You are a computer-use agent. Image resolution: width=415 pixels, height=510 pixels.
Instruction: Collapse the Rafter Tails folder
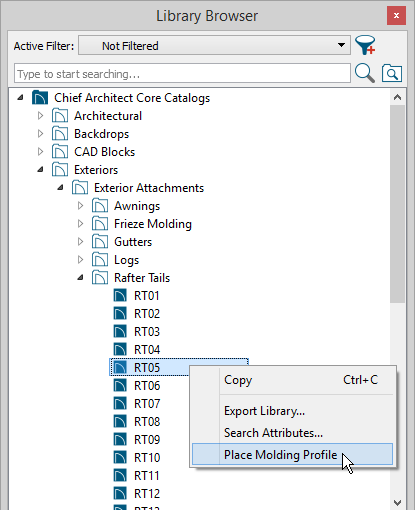pyautogui.click(x=80, y=278)
